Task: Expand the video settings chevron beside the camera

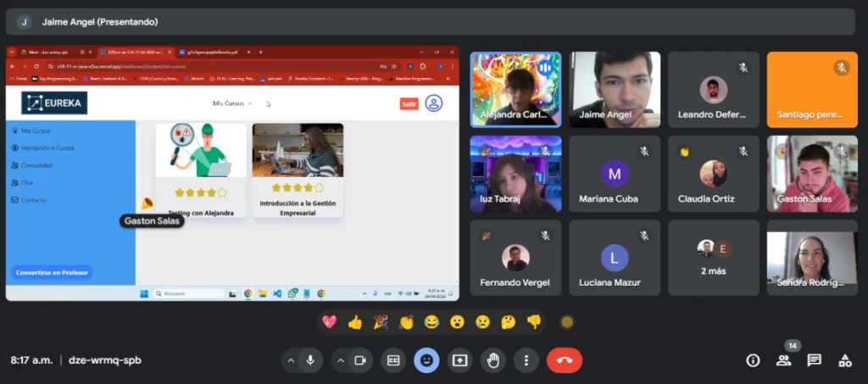Action: coord(341,360)
